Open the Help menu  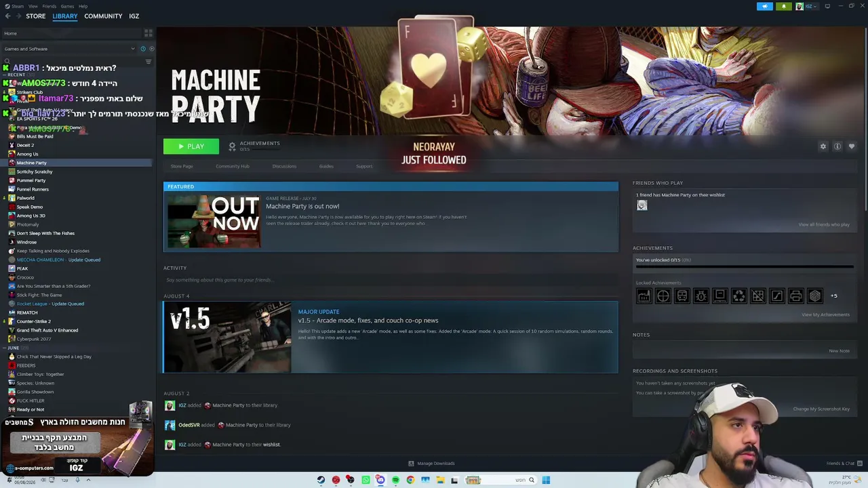point(83,6)
